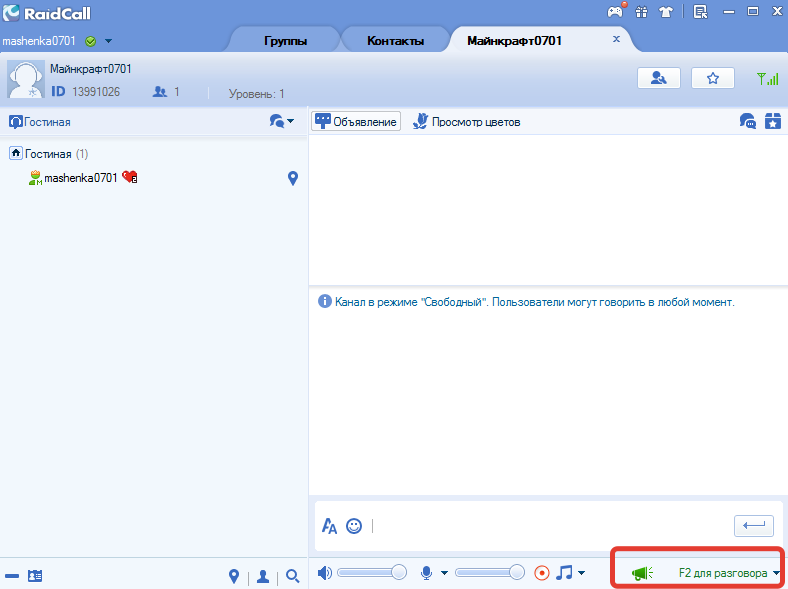Screen dimensions: 788x589
Task: Adjust the speaker volume slider
Action: click(x=372, y=572)
